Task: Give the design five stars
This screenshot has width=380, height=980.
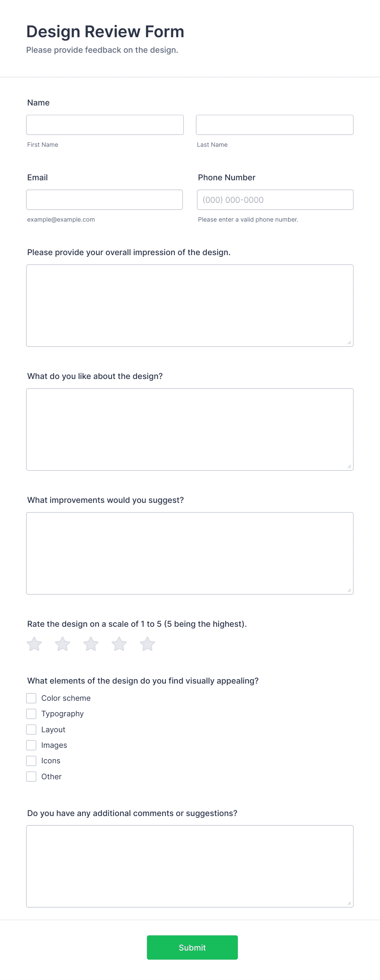Action: pyautogui.click(x=147, y=644)
